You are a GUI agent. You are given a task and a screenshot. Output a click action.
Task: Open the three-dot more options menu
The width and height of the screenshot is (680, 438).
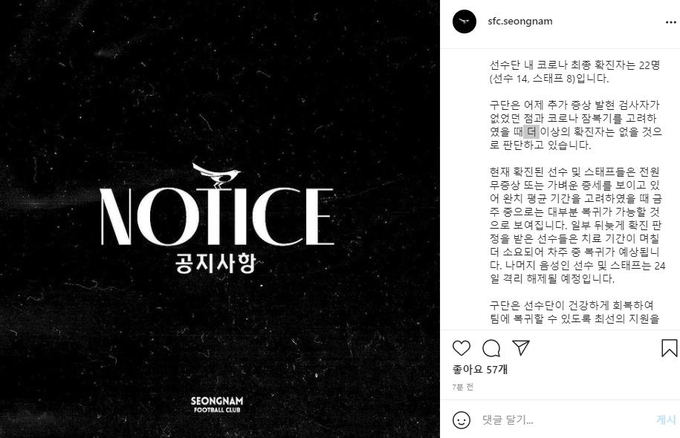tap(670, 23)
